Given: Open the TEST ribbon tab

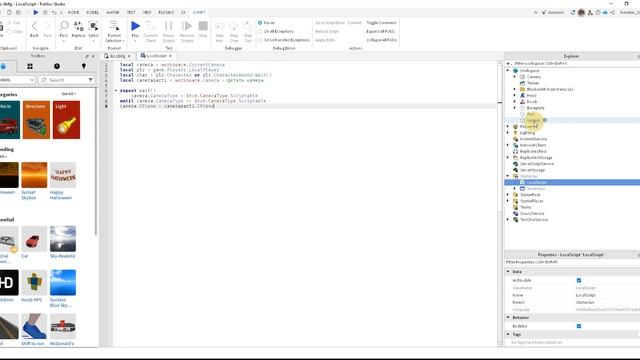Looking at the screenshot, I should click(131, 13).
